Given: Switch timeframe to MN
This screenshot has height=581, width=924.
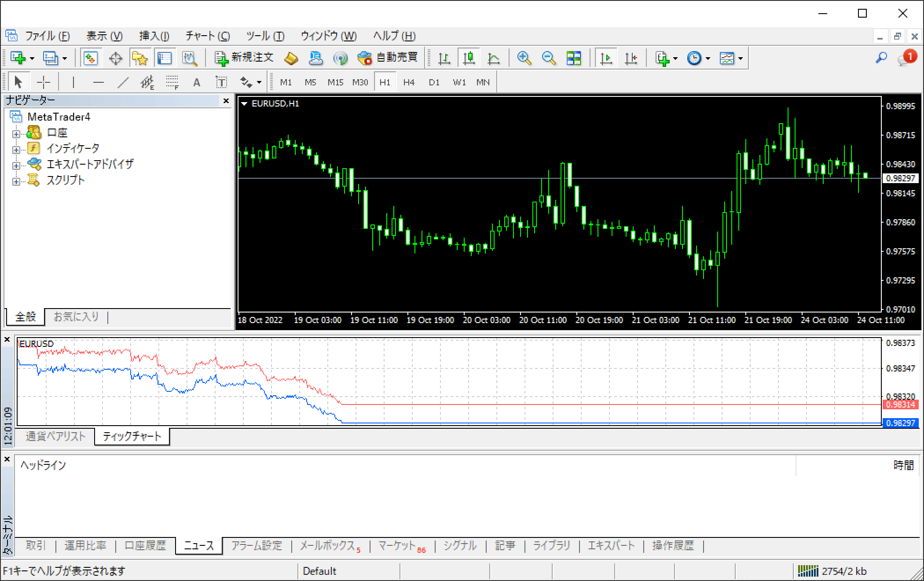Looking at the screenshot, I should pos(483,82).
